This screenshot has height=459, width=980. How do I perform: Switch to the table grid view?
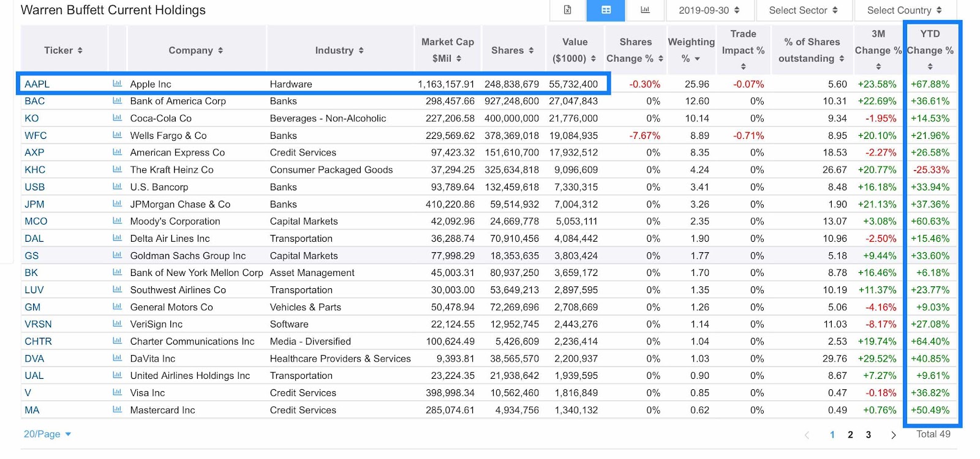[x=606, y=10]
